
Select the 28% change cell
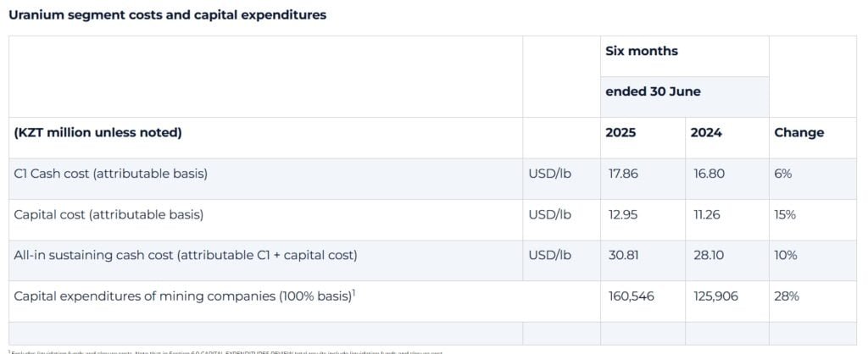click(x=785, y=296)
